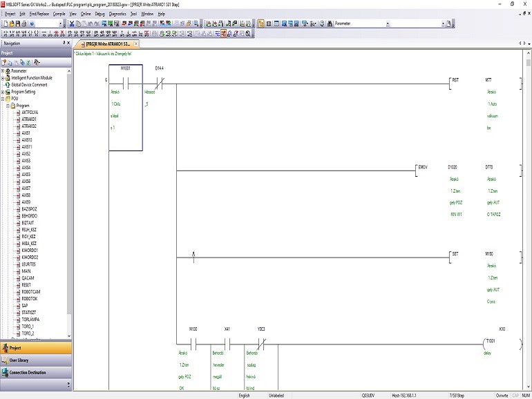Click the Zoom magnifier toolbar icon
This screenshot has height=399, width=532.
(248, 34)
